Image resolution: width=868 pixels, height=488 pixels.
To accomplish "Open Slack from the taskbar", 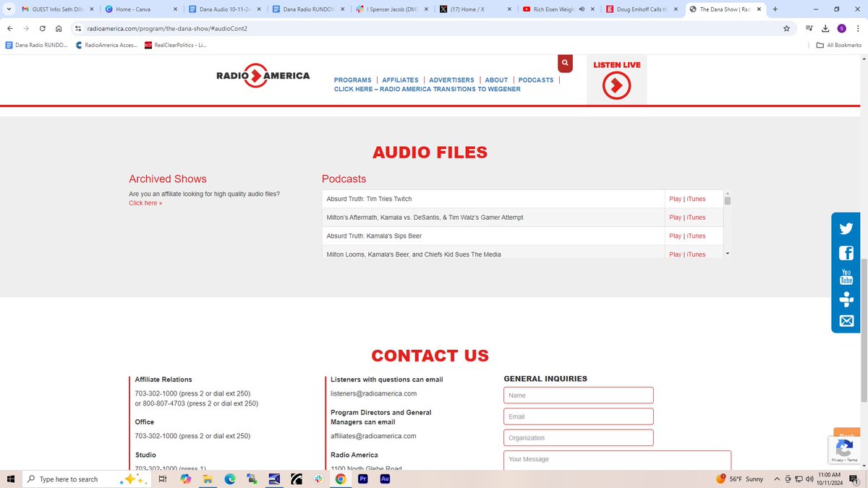I will 318,479.
